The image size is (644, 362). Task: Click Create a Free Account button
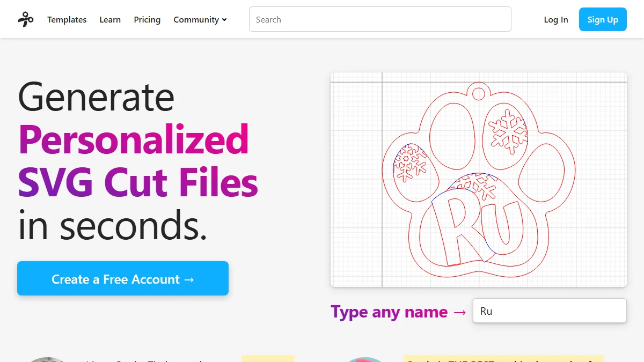point(123,278)
